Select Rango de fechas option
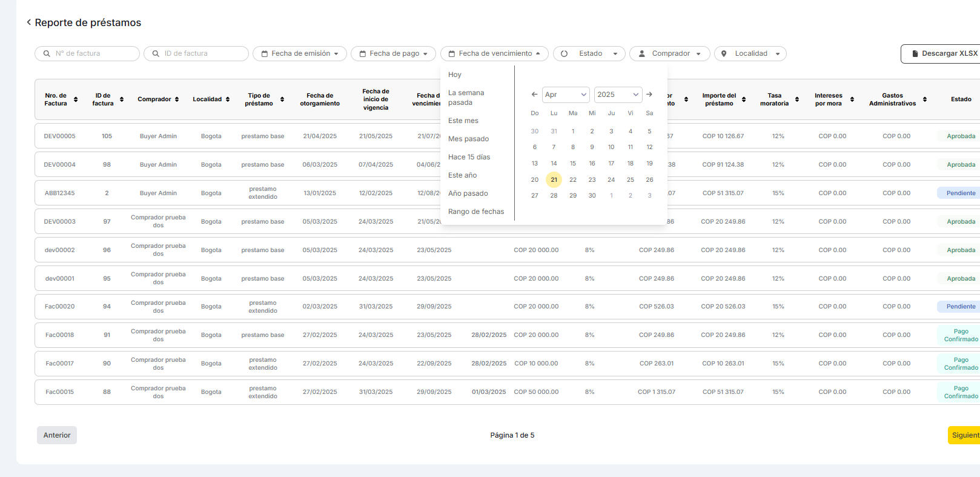Screen dimensions: 980x477 point(476,212)
